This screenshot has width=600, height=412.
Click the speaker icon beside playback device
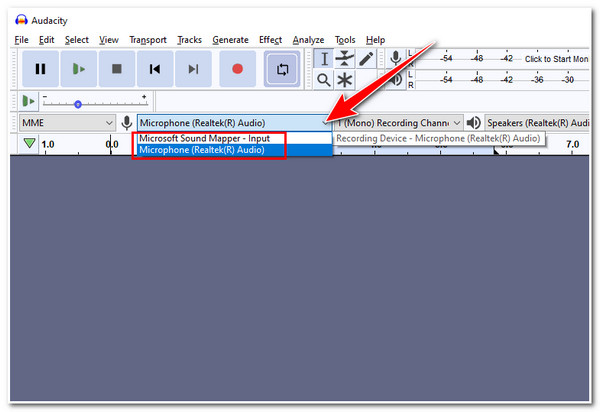pyautogui.click(x=474, y=123)
